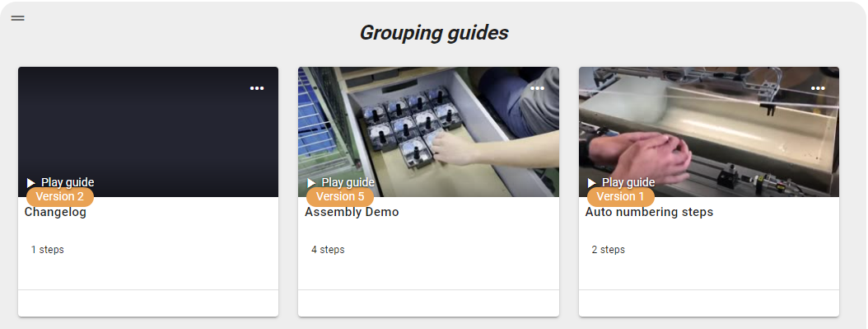Click Play guide text on Assembly Demo card
The height and width of the screenshot is (329, 868).
pos(348,182)
